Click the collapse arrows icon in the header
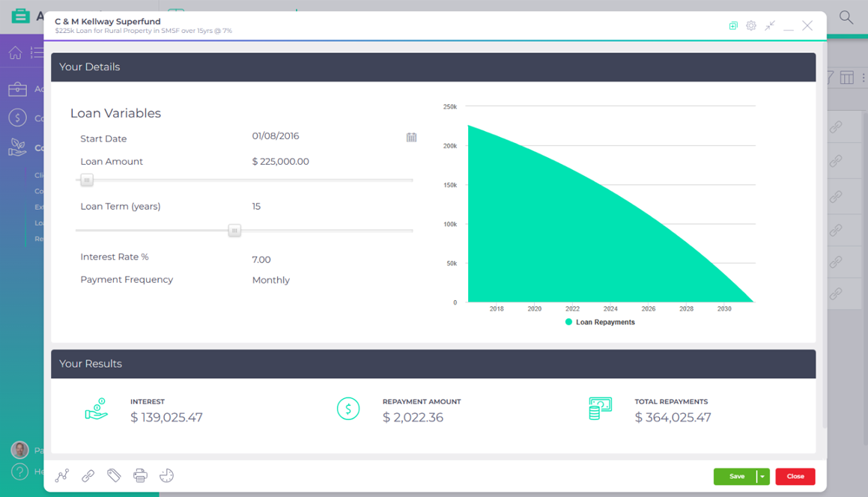The image size is (868, 497). [x=770, y=25]
